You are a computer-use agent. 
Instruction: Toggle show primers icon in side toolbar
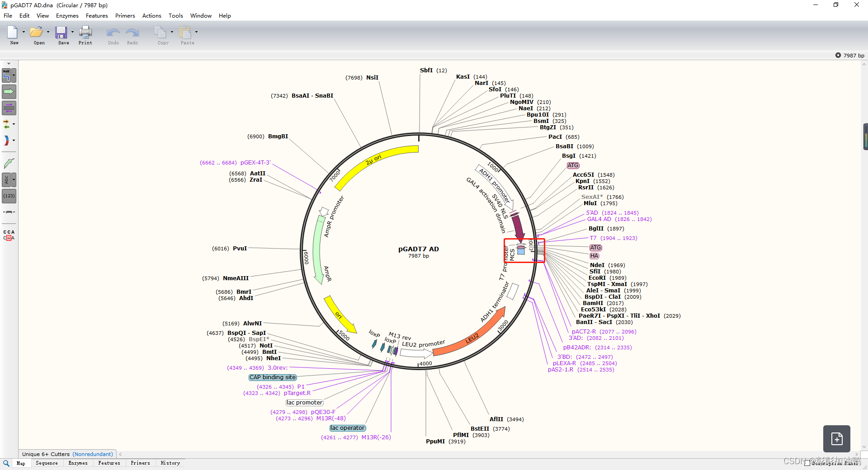[9, 108]
